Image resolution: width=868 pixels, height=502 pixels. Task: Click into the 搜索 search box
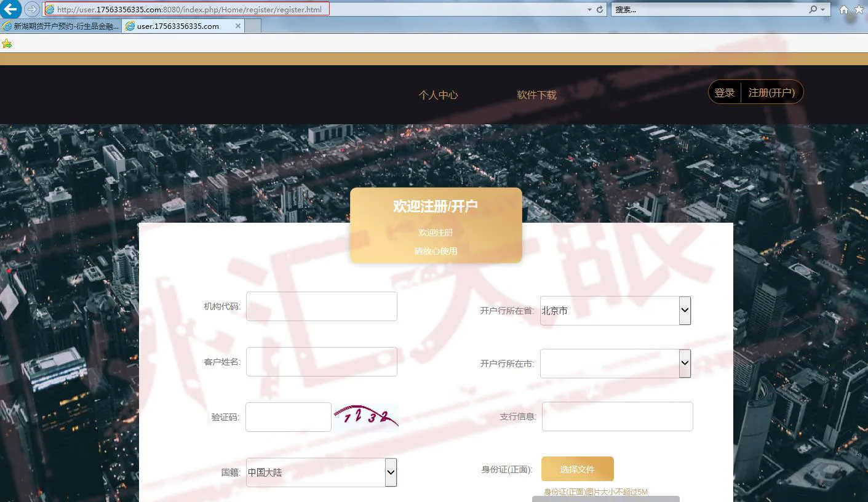(711, 9)
